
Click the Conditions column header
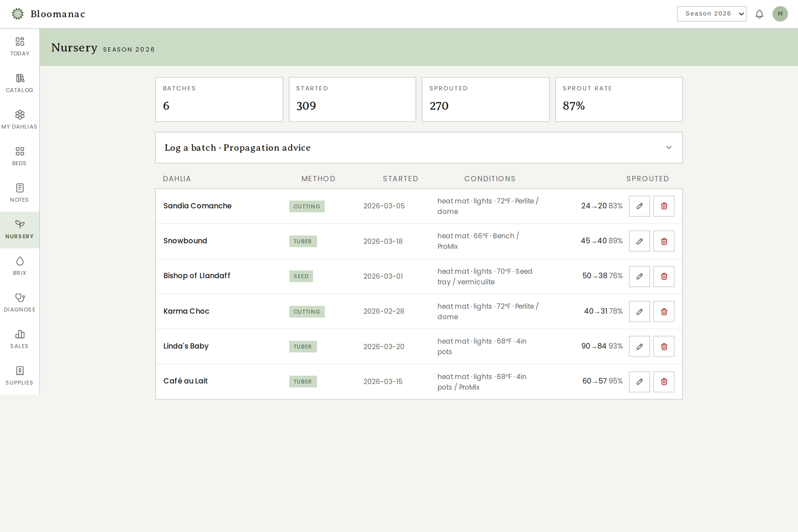coord(490,179)
